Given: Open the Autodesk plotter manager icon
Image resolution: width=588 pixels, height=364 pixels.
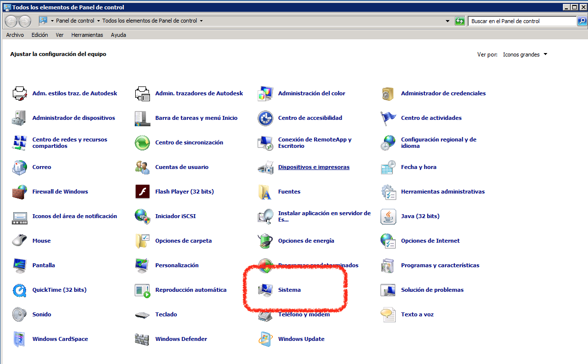Looking at the screenshot, I should [143, 93].
